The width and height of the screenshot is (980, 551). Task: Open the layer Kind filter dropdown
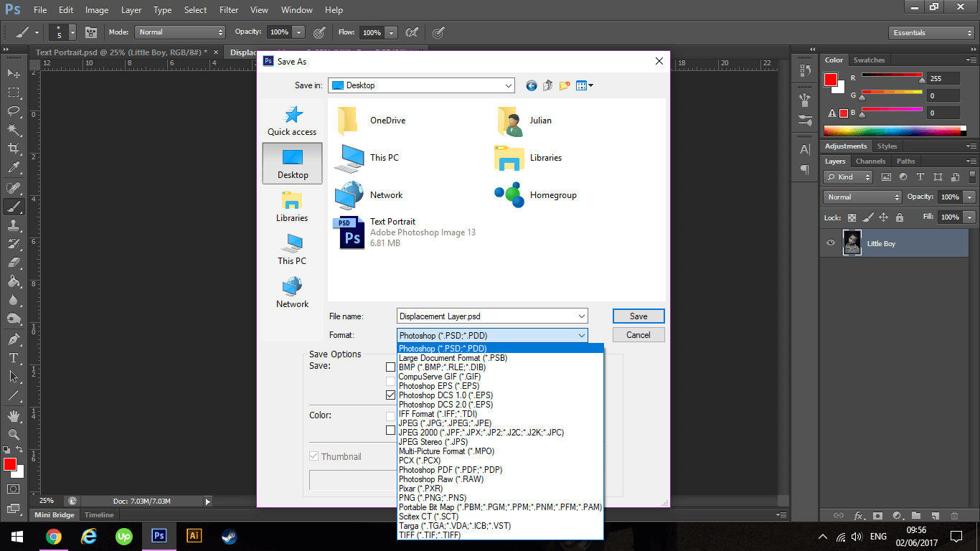coord(848,176)
